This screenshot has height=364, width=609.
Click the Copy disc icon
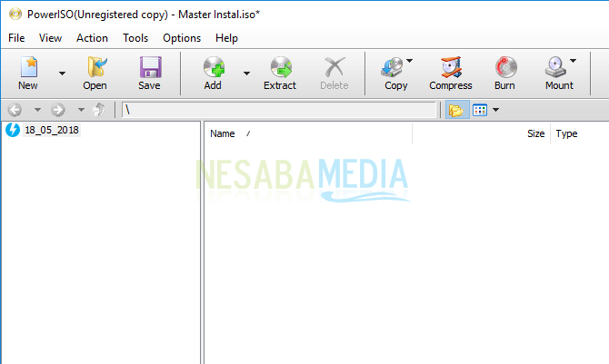(x=394, y=73)
